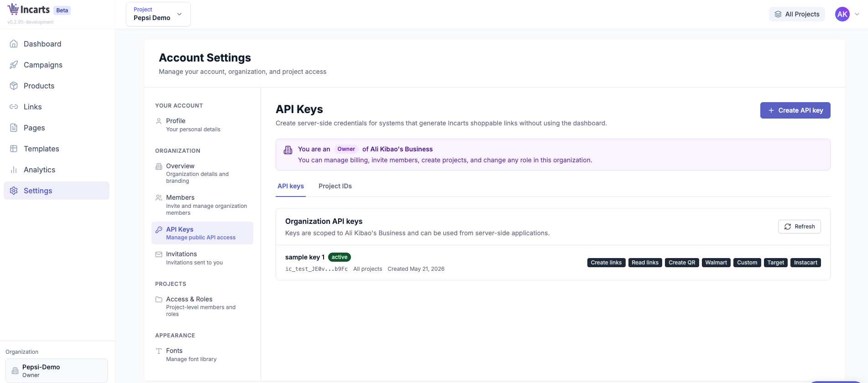
Task: Click the Instacart retailer tag
Action: point(805,263)
